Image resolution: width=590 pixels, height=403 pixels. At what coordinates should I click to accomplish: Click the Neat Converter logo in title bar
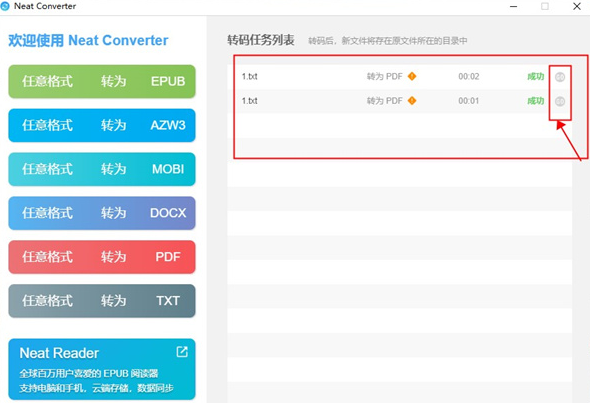pos(5,6)
